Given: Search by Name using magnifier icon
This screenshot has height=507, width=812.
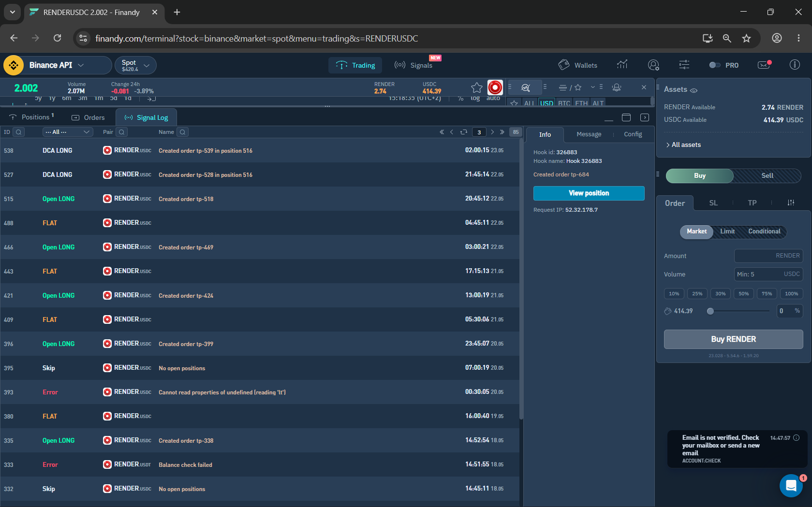Looking at the screenshot, I should pyautogui.click(x=182, y=132).
